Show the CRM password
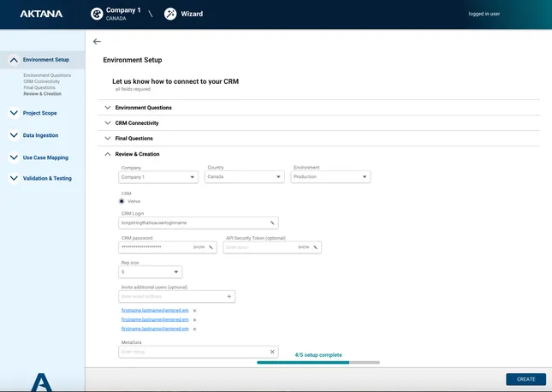This screenshot has width=552, height=392. 199,247
